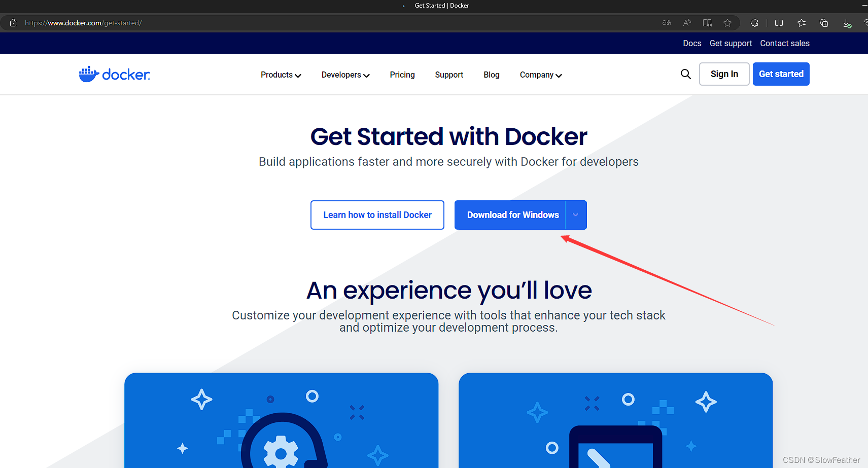
Task: Open Collections icon
Action: coord(824,23)
